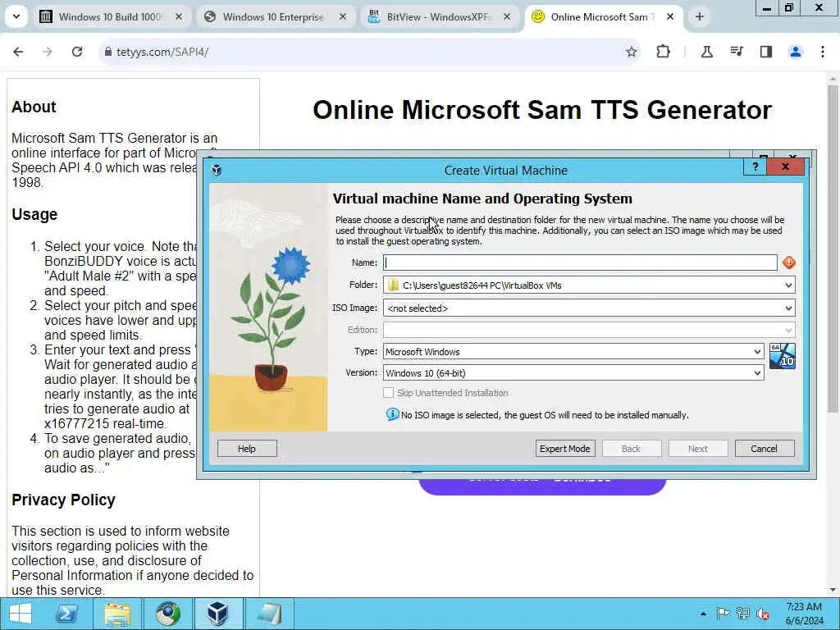Open the Version dropdown showing Windows 10 (64-bit)
The height and width of the screenshot is (630, 840).
pos(573,373)
